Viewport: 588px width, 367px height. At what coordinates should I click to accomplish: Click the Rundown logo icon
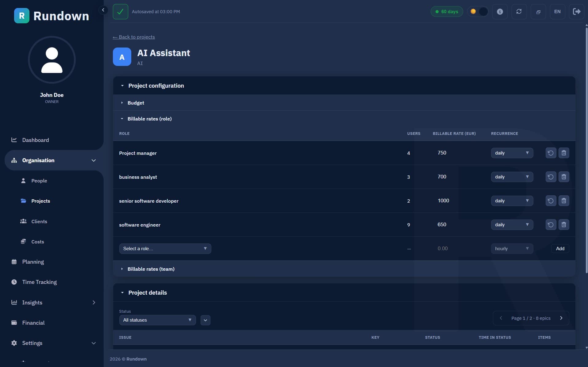[21, 16]
